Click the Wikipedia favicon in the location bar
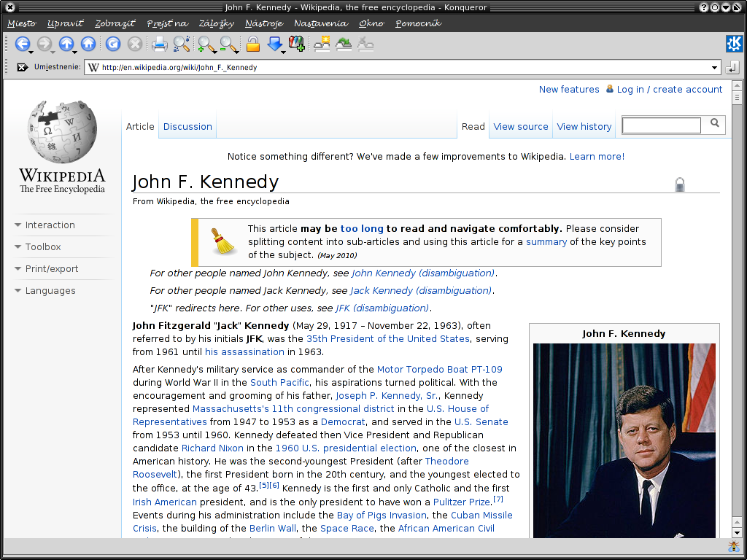 tap(94, 67)
